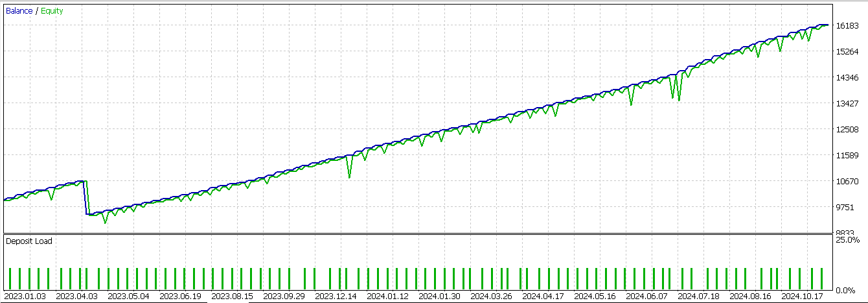868x303 pixels.
Task: Click the 2023.06.19 date label
Action: tap(180, 297)
